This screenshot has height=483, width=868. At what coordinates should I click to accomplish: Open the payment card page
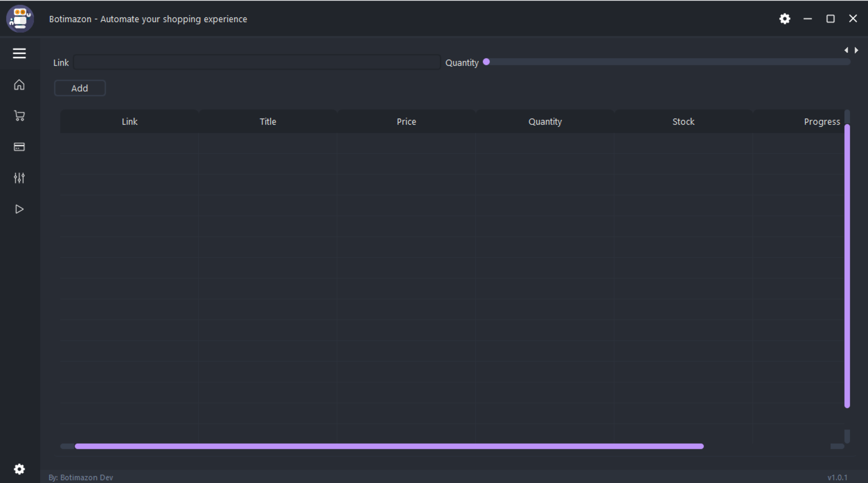(19, 147)
